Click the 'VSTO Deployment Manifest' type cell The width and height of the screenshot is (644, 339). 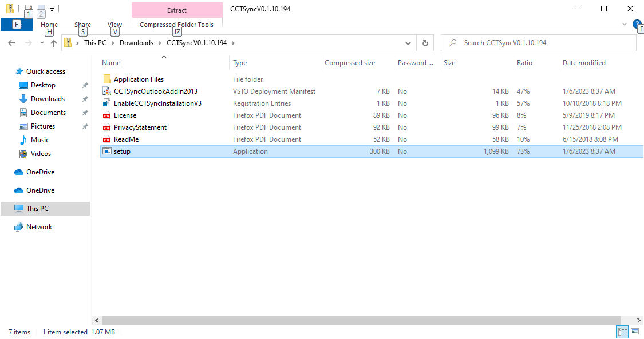point(274,91)
